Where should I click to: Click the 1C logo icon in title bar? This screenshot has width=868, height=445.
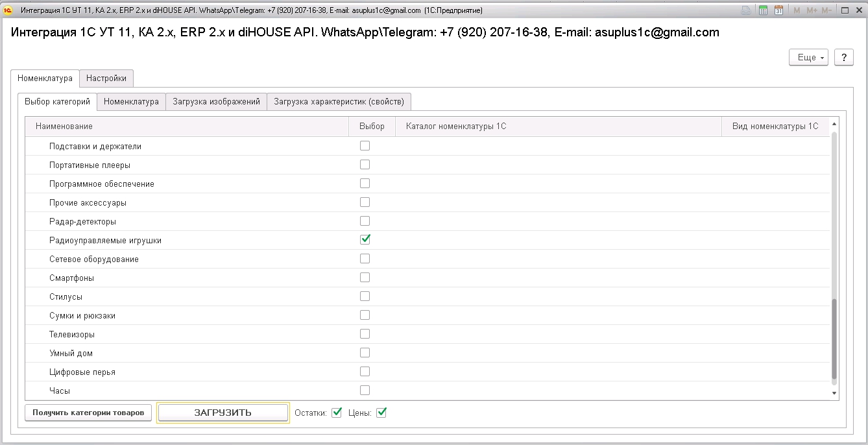[8, 10]
